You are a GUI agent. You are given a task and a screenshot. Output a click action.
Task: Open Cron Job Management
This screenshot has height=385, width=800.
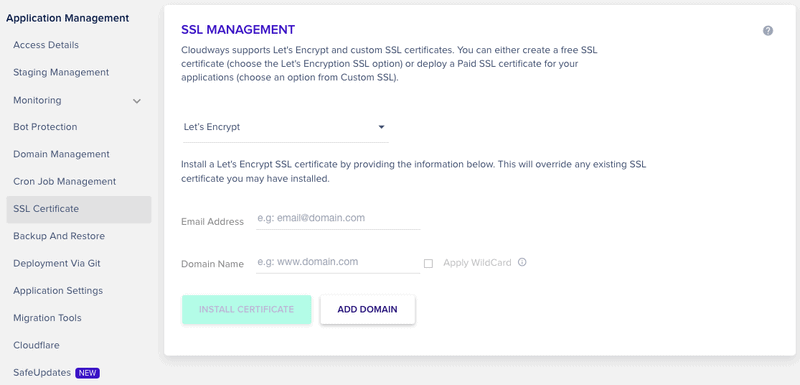65,181
